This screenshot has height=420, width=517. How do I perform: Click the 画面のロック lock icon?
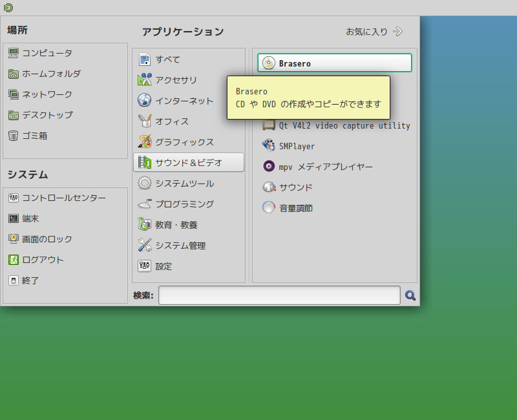pos(13,239)
